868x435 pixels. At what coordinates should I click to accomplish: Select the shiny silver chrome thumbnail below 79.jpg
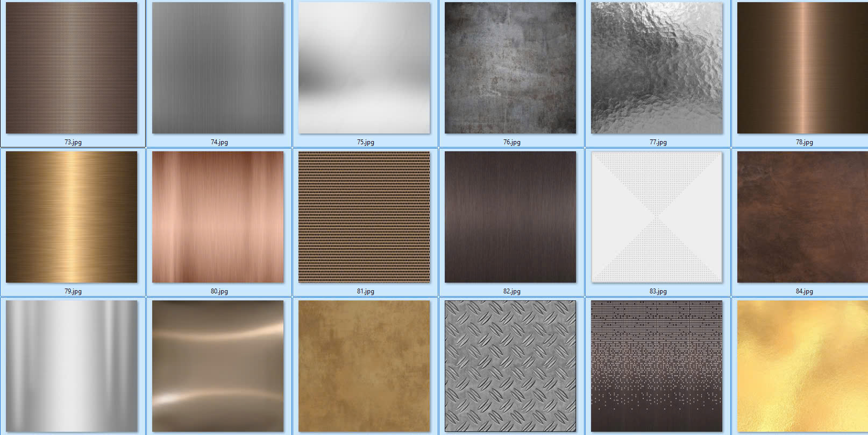coord(72,366)
